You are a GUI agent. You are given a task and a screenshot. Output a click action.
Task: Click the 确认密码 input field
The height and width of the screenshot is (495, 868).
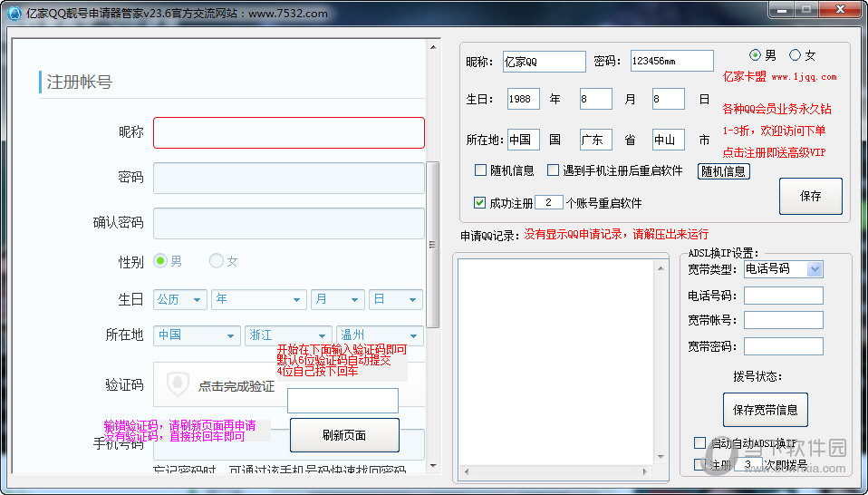289,224
